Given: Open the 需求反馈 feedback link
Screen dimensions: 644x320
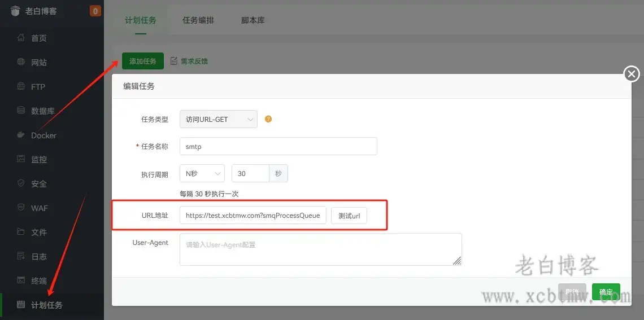Looking at the screenshot, I should 194,61.
